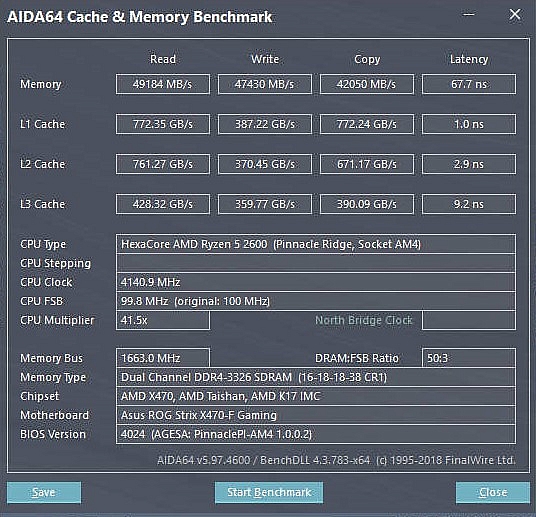Click L3 Cache Read 428.32 GB/s
This screenshot has width=536, height=517.
tap(163, 204)
